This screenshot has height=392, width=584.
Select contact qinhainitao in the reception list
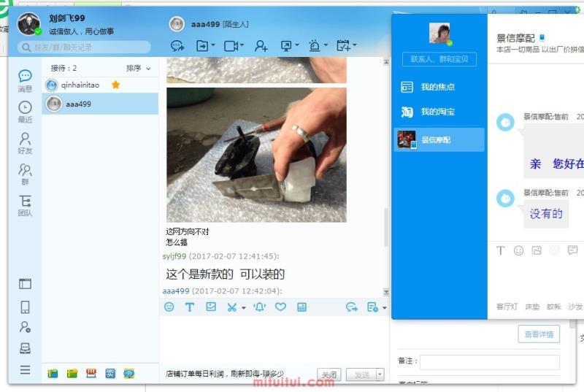coord(100,85)
